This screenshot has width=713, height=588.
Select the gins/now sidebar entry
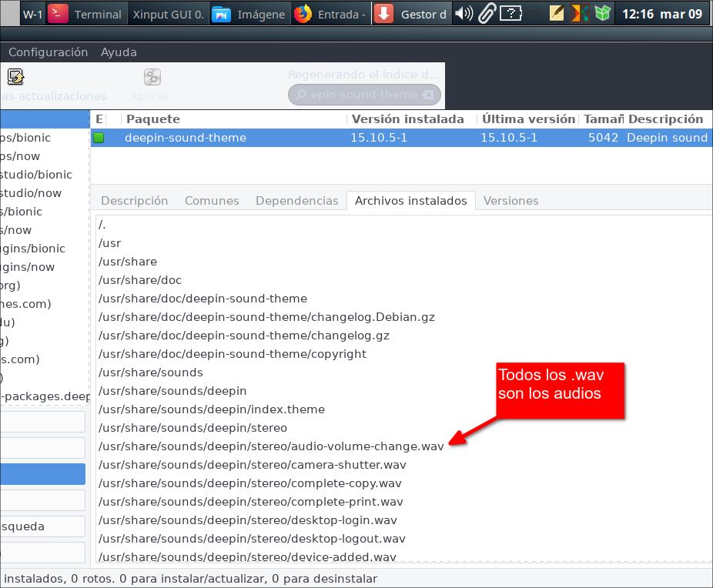click(45, 267)
